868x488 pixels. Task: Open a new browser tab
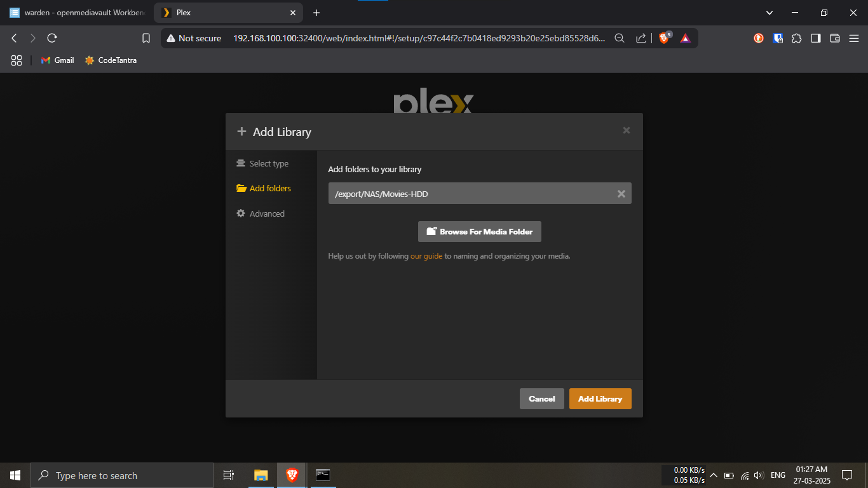[x=316, y=13]
